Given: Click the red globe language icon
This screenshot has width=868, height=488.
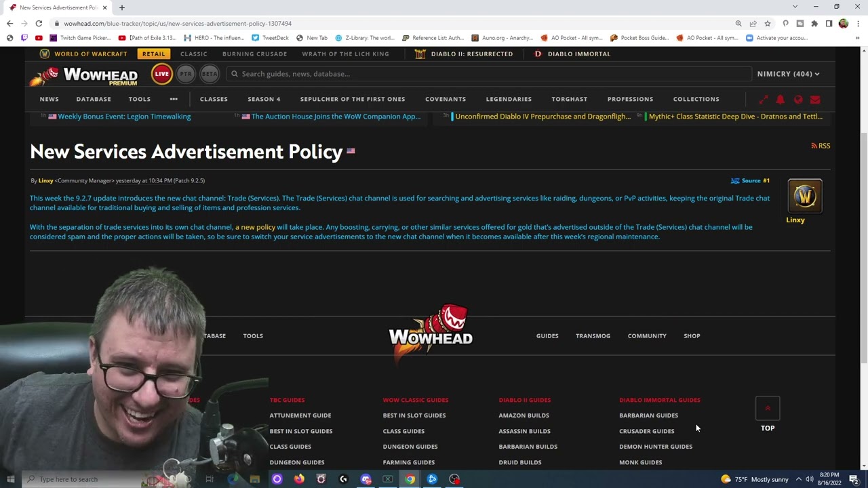Looking at the screenshot, I should click(798, 100).
